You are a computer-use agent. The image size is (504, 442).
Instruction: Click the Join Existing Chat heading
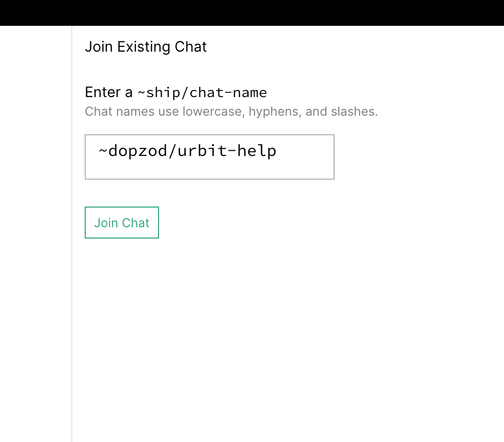click(x=146, y=46)
